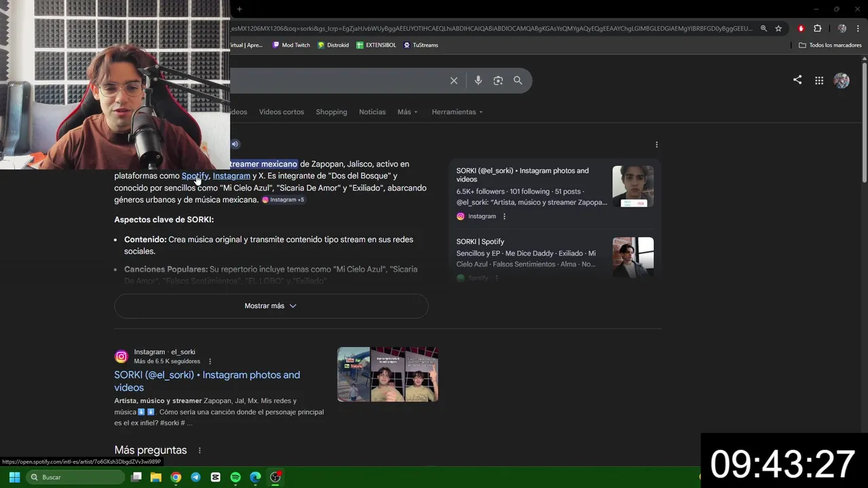This screenshot has width=868, height=488.
Task: Click the Instagram · el_sorki site name
Action: (164, 352)
